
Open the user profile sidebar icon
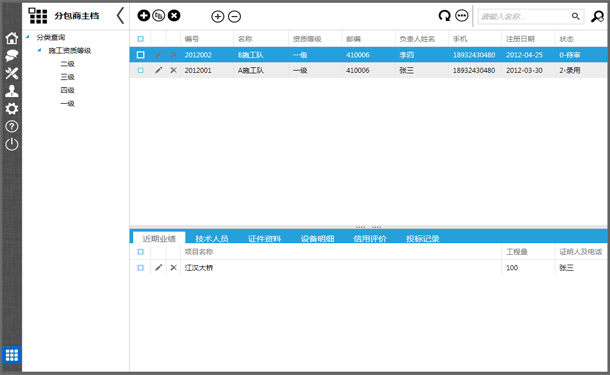12,91
